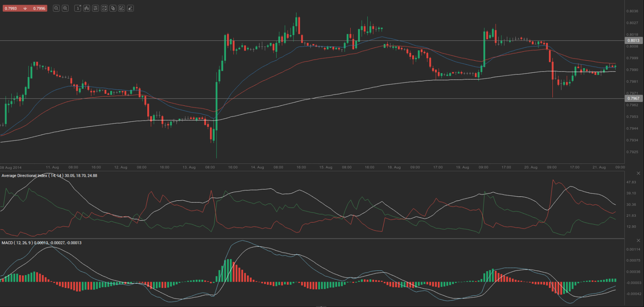Click the overlapping pages copy icon
Image resolution: width=644 pixels, height=307 pixels.
pos(113,8)
